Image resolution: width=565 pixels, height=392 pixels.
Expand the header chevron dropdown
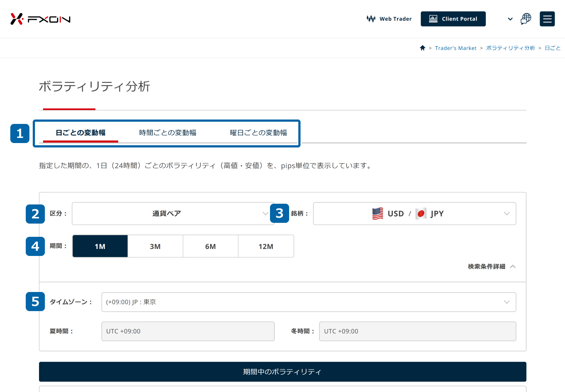coord(510,19)
